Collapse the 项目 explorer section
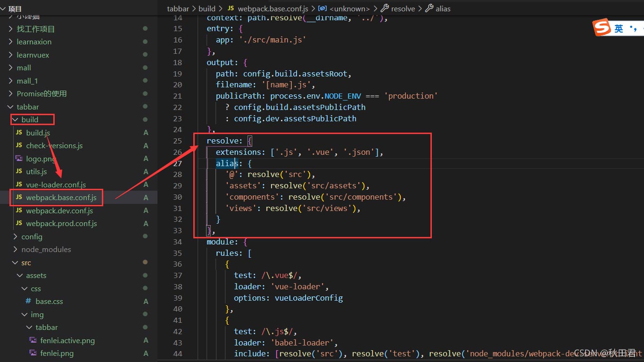Image resolution: width=644 pixels, height=362 pixels. point(4,9)
